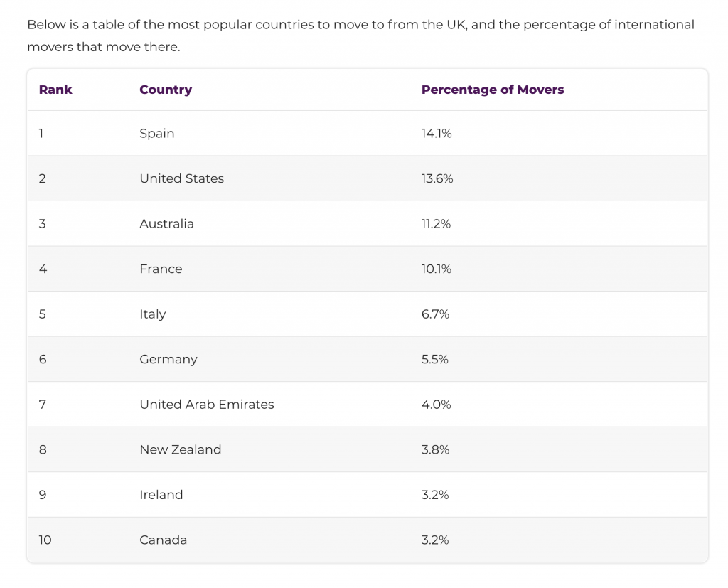The width and height of the screenshot is (728, 588).
Task: Select the France country cell
Action: tap(161, 269)
